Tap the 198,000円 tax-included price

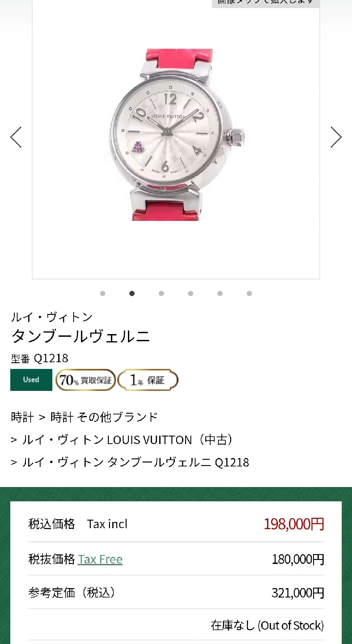(x=294, y=524)
